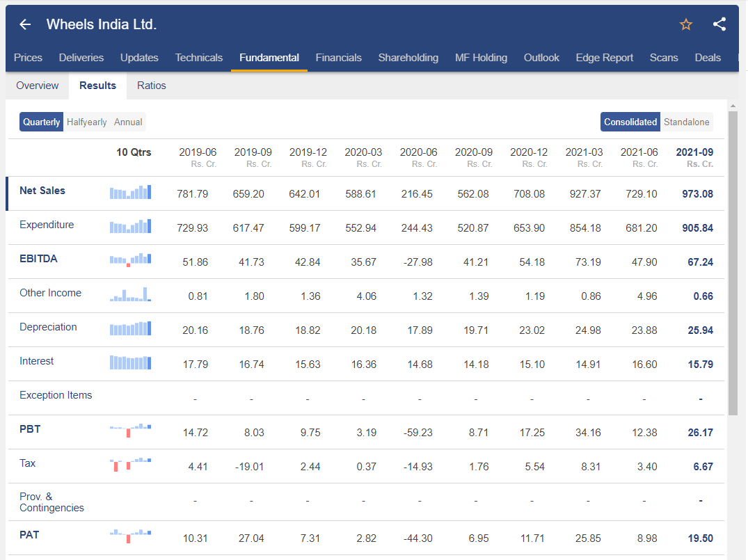
Task: Select Consolidated figures
Action: click(x=630, y=122)
